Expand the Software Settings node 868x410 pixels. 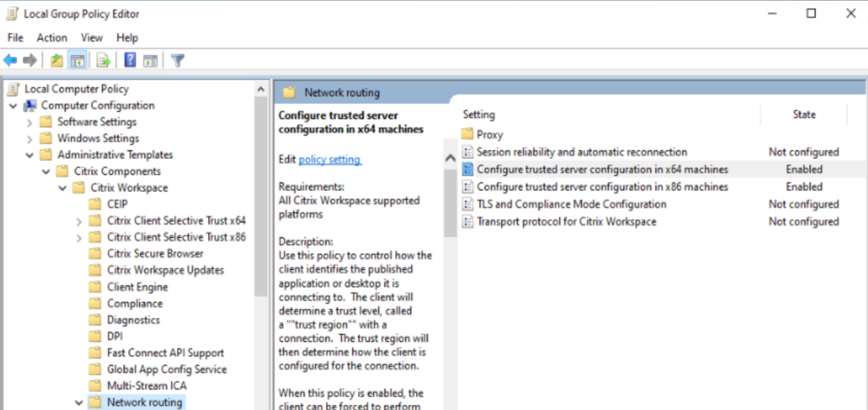click(30, 122)
